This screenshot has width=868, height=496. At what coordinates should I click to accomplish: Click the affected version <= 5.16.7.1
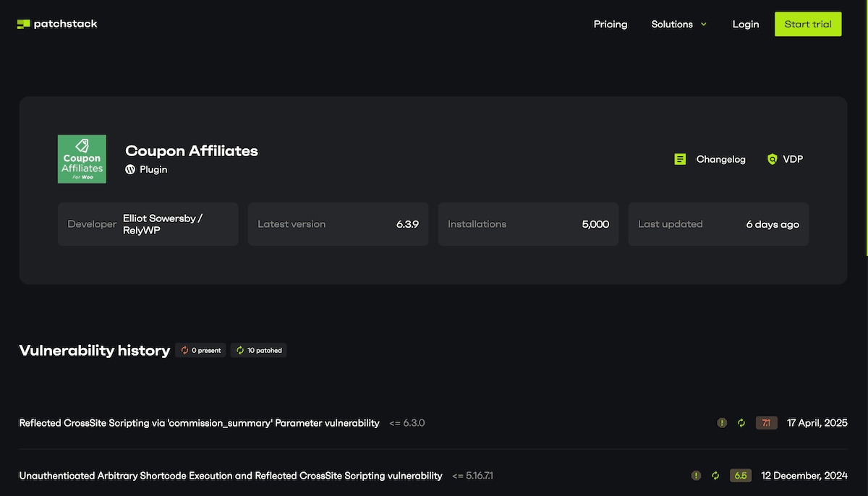(473, 476)
